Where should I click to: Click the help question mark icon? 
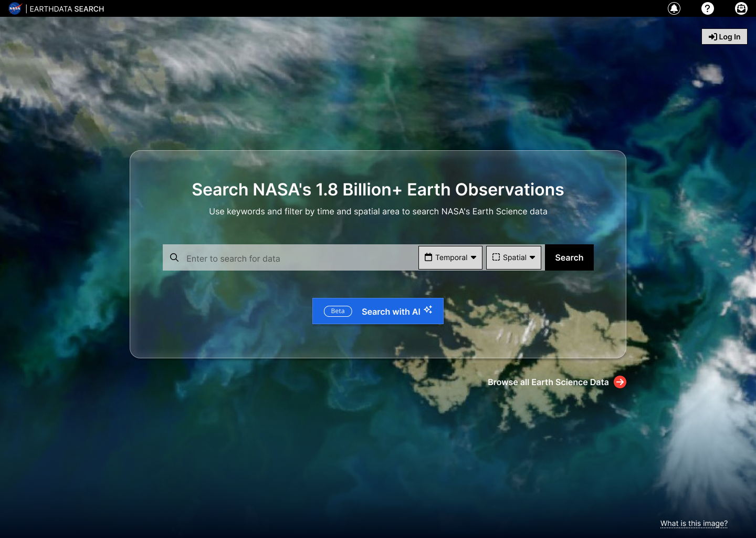point(708,8)
